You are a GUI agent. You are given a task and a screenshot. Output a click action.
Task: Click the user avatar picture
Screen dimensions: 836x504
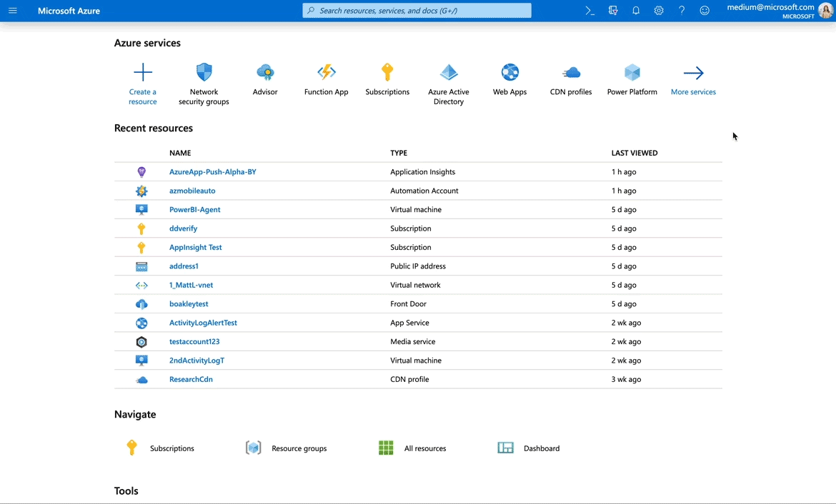[x=825, y=11]
